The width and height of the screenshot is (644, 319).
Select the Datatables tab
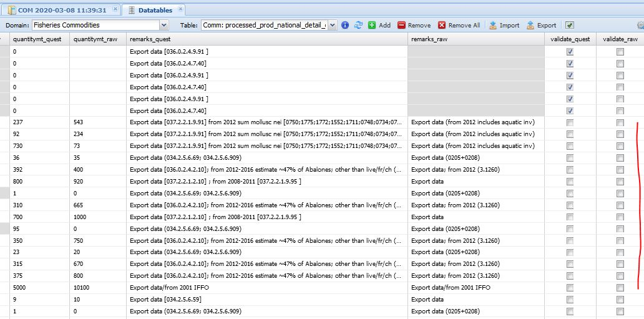coord(155,11)
